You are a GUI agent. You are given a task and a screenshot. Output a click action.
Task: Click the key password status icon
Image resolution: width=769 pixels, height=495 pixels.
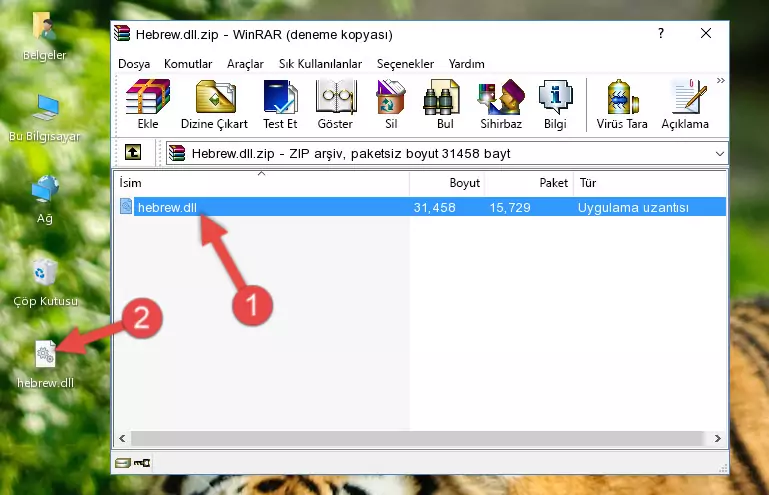(x=142, y=463)
